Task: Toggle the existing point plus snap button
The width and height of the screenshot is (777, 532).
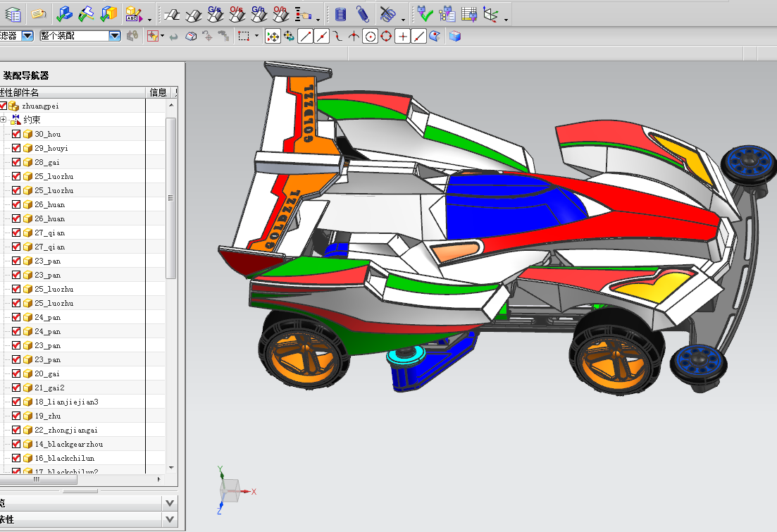Action: [x=402, y=36]
